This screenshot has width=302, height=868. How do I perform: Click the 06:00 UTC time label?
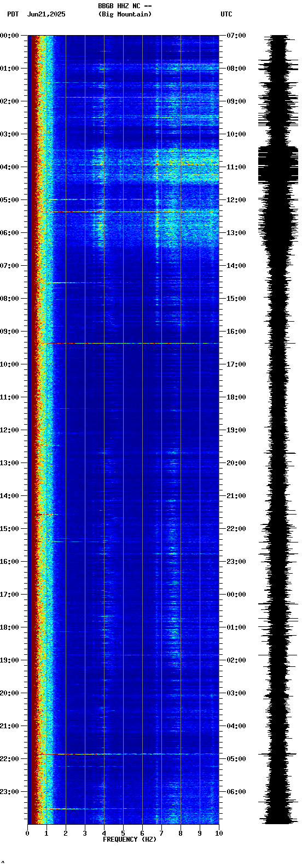tap(236, 792)
